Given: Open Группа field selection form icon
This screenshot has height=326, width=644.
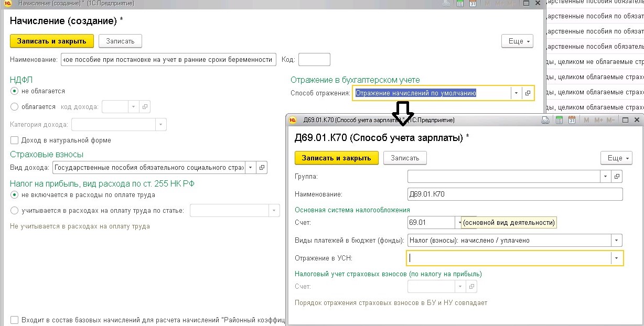Looking at the screenshot, I should pos(617,177).
